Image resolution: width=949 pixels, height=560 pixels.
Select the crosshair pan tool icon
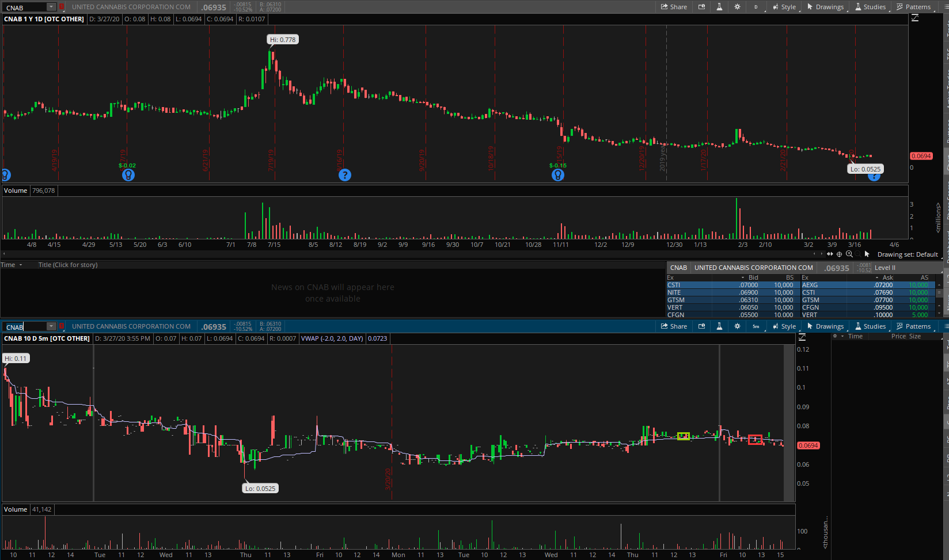839,254
